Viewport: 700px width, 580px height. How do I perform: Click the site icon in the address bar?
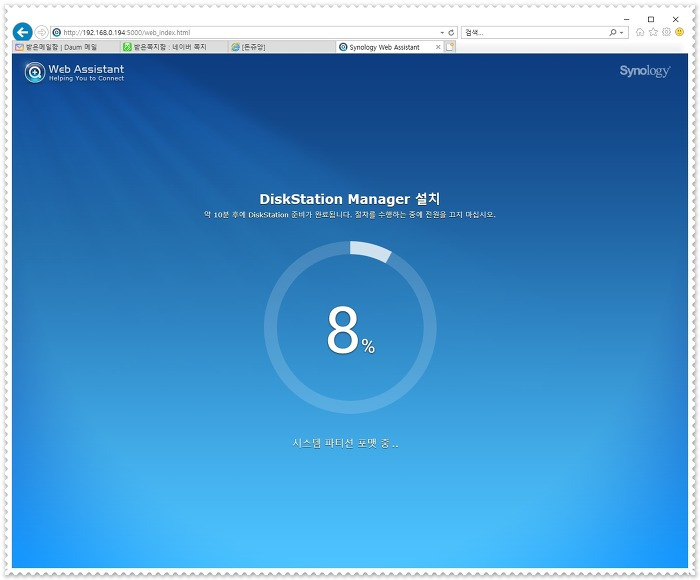57,32
